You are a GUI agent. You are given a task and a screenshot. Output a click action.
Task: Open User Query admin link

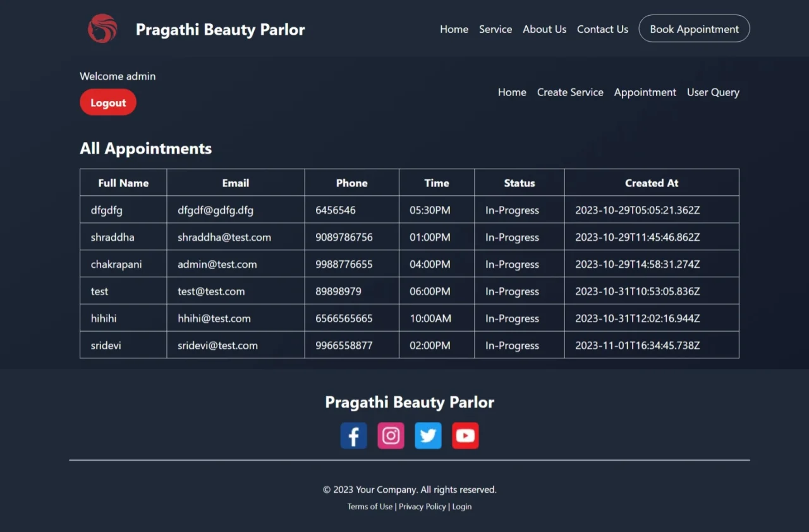coord(713,92)
